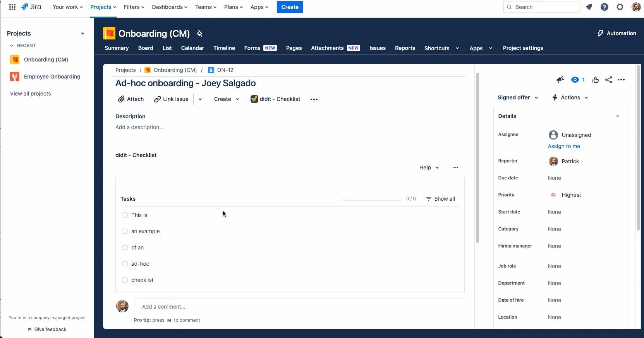Check the 'ad-hoc' task checkbox
Viewport: 644px width, 338px height.
125,264
